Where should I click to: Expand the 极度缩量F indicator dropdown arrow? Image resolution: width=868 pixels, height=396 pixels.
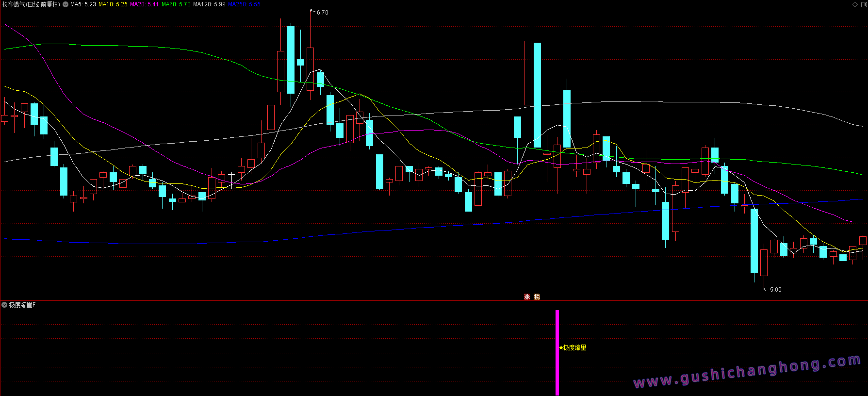pyautogui.click(x=4, y=305)
